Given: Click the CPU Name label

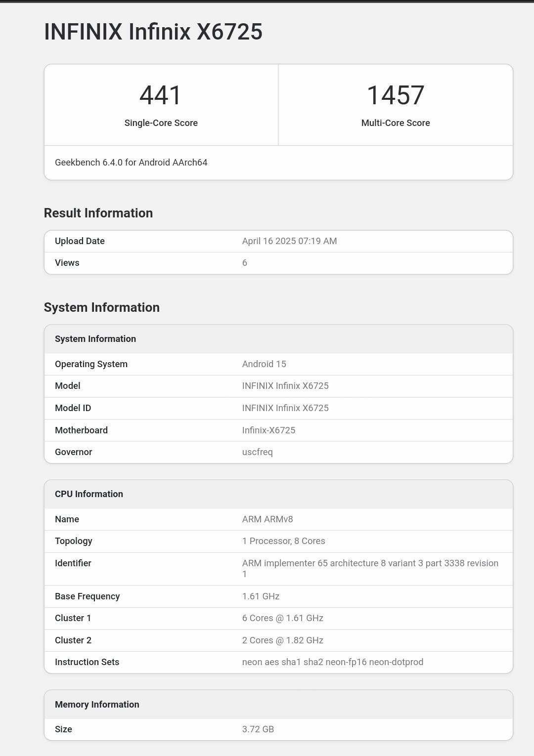Looking at the screenshot, I should coord(67,519).
